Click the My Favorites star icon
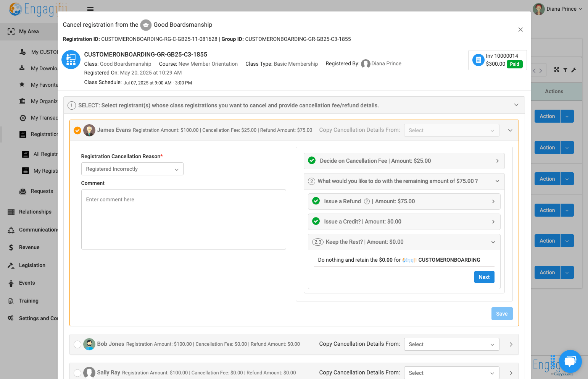588x379 pixels. coord(22,84)
